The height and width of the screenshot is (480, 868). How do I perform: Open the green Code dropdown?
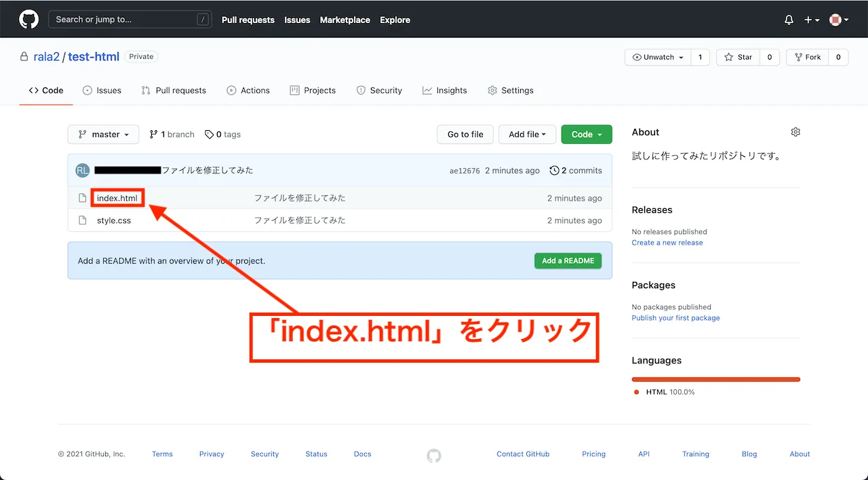[586, 134]
